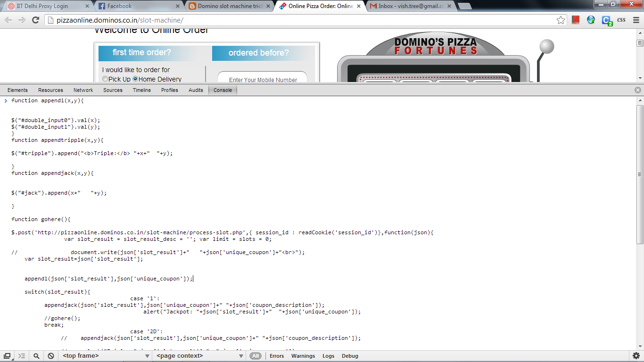
Task: Click the console vertical scrollbar thumb
Action: tap(640, 174)
